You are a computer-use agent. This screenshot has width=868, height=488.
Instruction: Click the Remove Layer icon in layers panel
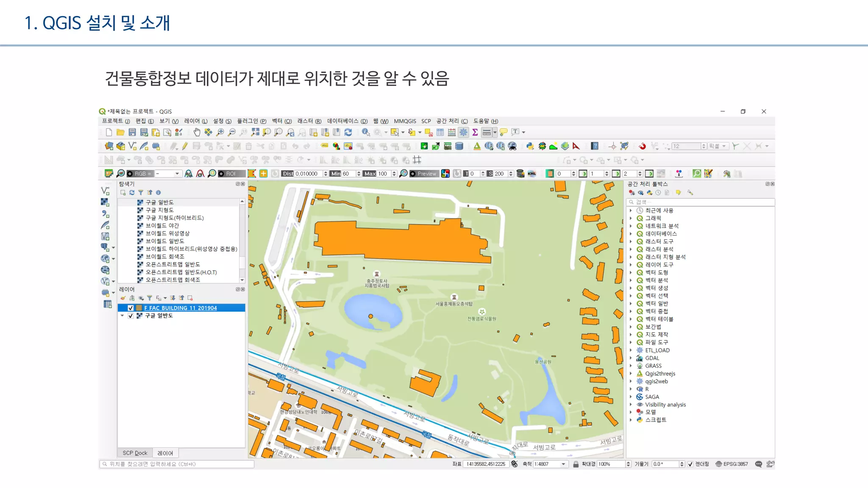pos(190,298)
